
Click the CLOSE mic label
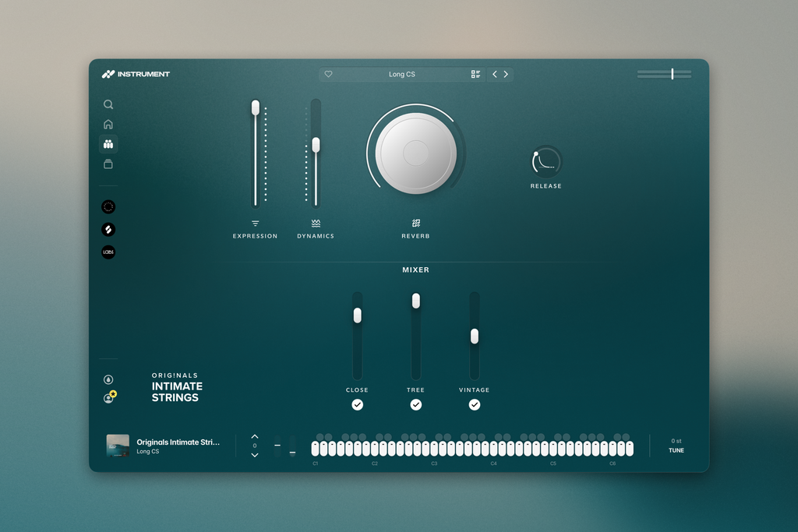click(357, 390)
